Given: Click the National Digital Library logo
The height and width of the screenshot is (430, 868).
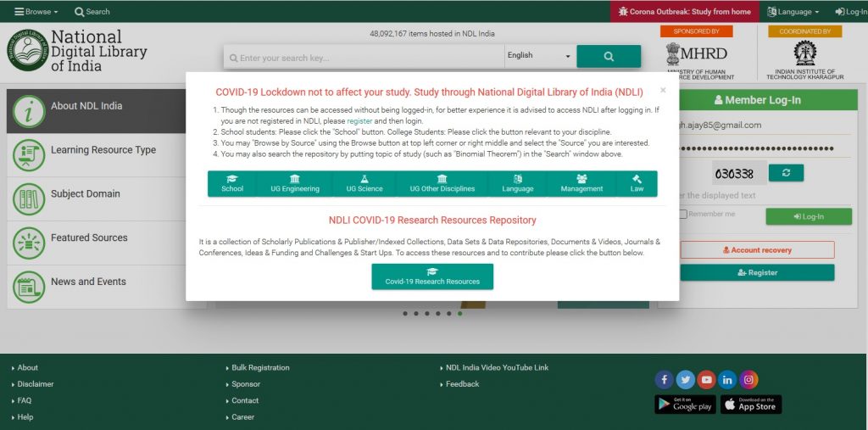Looking at the screenshot, I should pos(77,50).
